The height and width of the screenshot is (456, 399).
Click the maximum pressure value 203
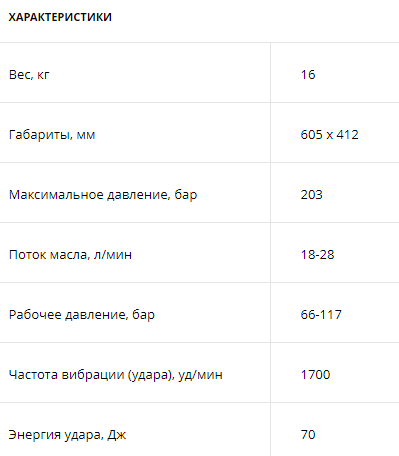coord(312,195)
